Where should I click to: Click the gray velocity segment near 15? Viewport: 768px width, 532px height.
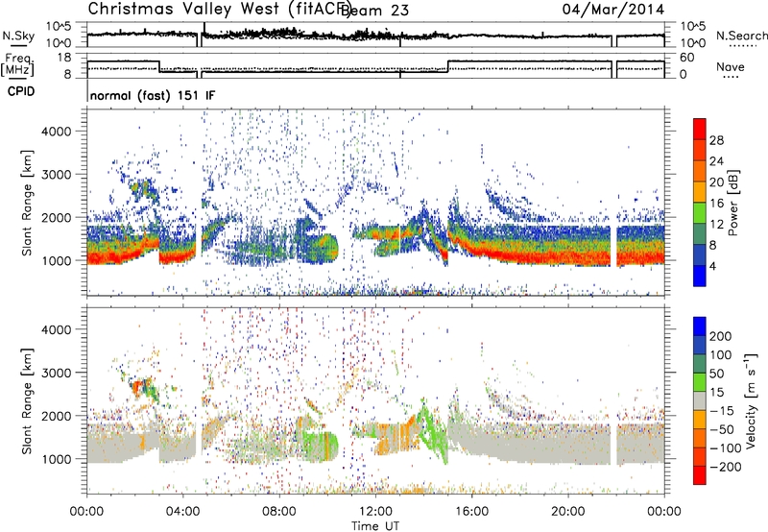click(x=700, y=401)
